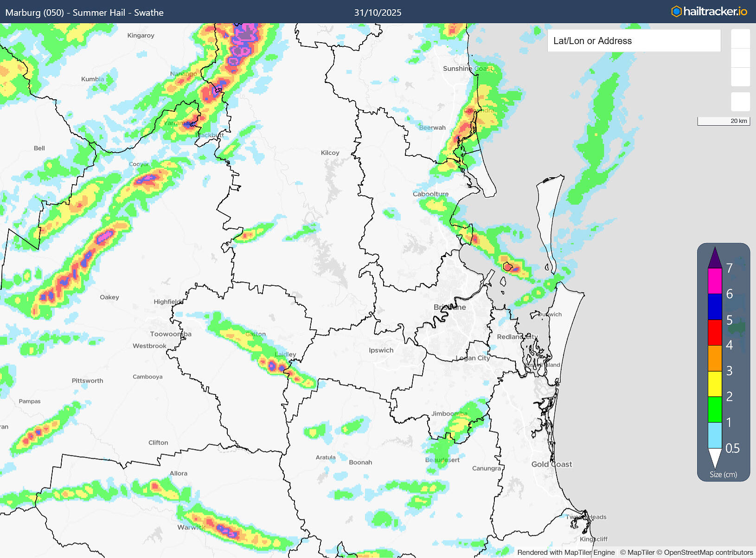The height and width of the screenshot is (558, 756).
Task: Select the magenta 6–7 cm legend swatch
Action: pos(715,281)
